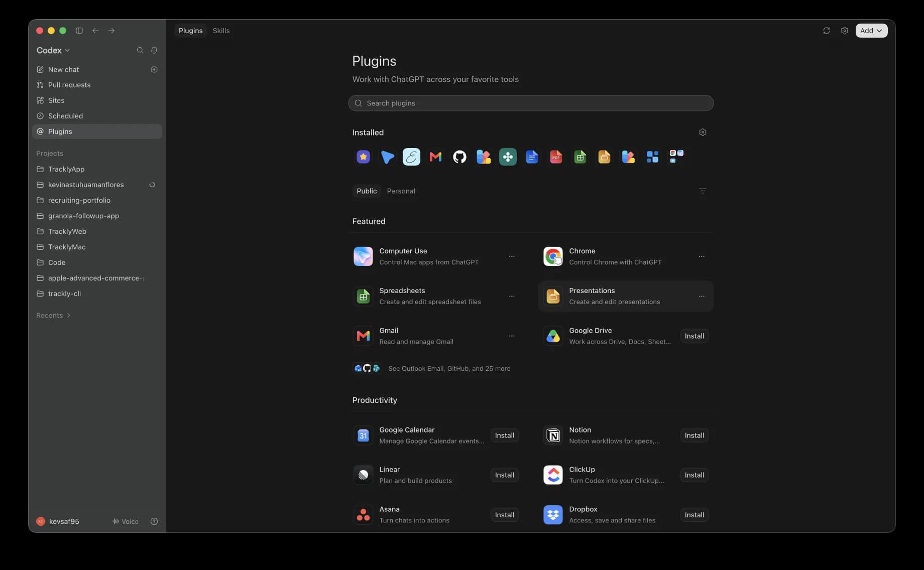
Task: Open the teal four-petal installed plugin
Action: pos(508,157)
